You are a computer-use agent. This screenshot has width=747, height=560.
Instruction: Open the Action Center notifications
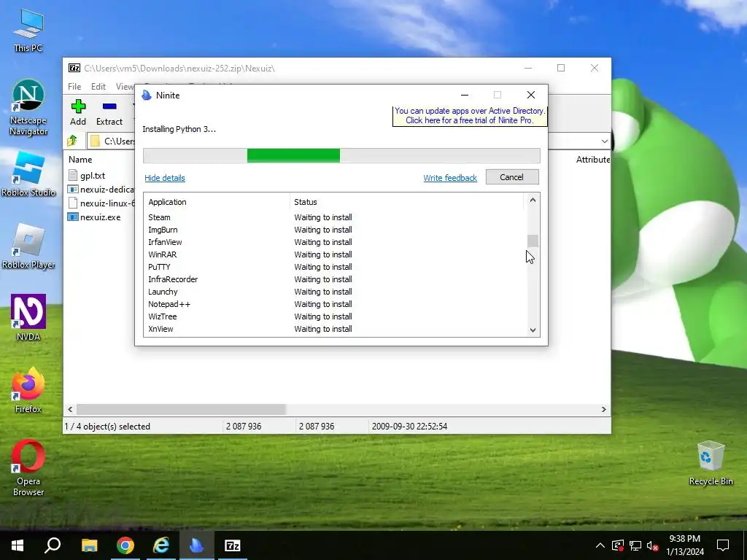723,545
